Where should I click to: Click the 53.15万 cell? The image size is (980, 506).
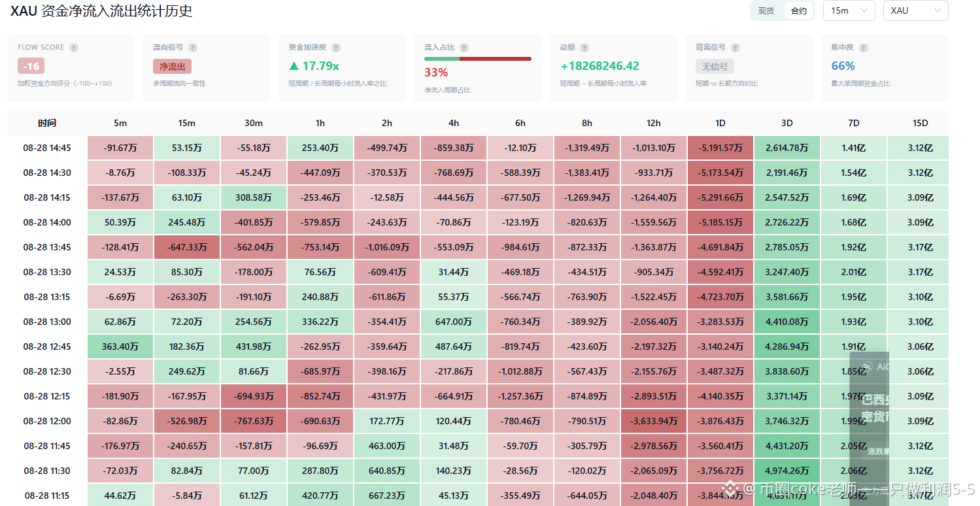(187, 148)
